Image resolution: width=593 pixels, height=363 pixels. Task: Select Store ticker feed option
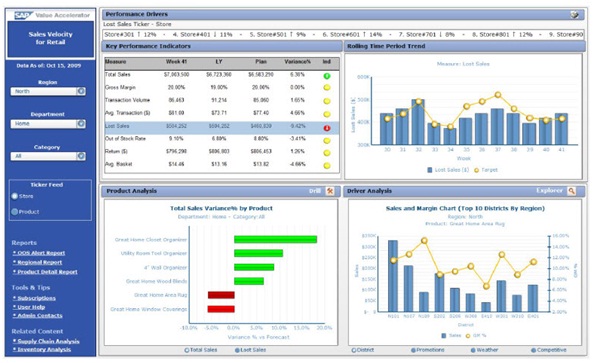pyautogui.click(x=15, y=196)
